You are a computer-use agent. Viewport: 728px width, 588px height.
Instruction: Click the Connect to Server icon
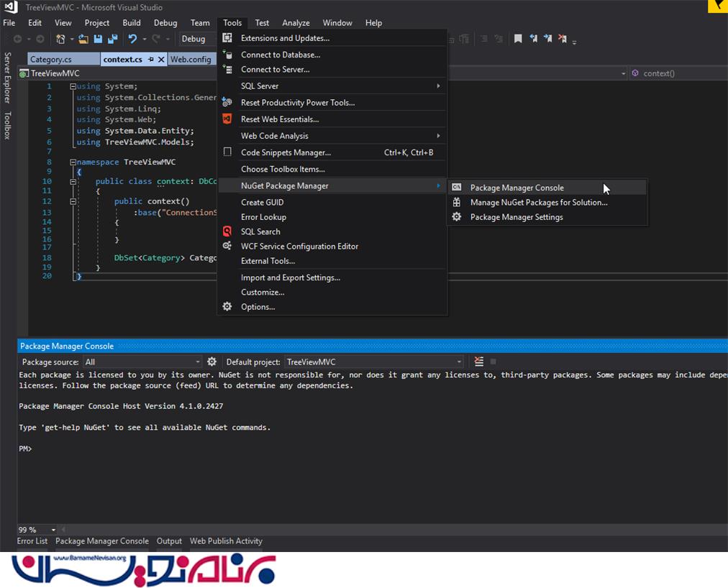coord(227,69)
